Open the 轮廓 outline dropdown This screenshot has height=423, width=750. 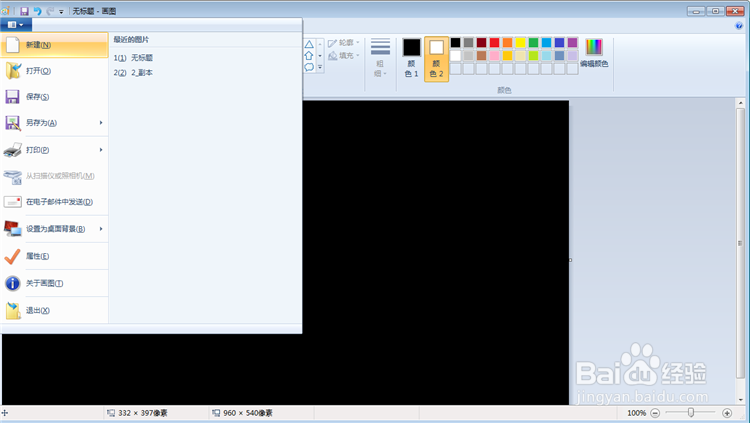click(x=343, y=43)
